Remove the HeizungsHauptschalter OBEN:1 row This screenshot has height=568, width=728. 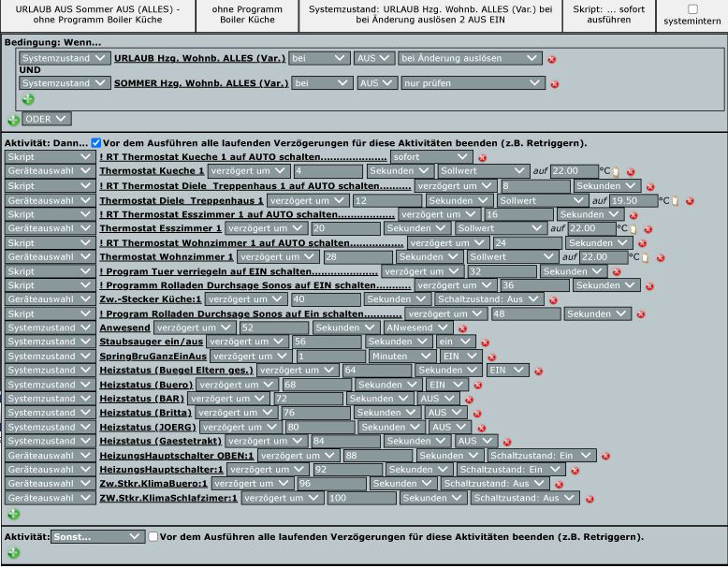[605, 456]
